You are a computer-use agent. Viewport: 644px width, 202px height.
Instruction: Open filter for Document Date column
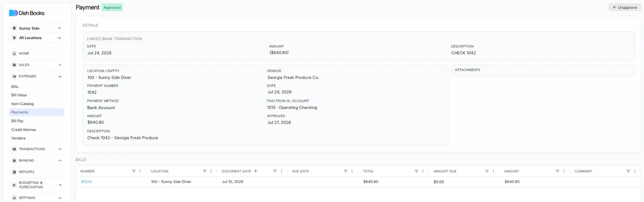point(275,171)
